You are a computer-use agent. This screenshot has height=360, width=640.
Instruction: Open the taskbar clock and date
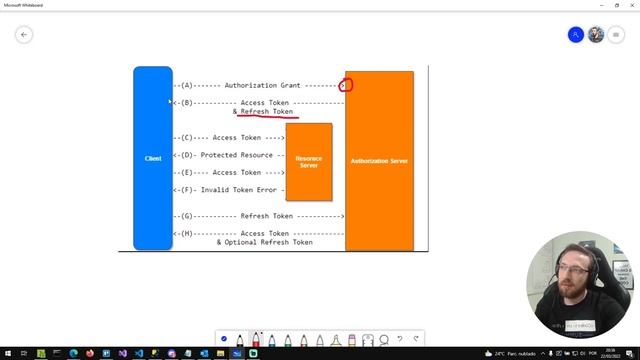click(610, 353)
